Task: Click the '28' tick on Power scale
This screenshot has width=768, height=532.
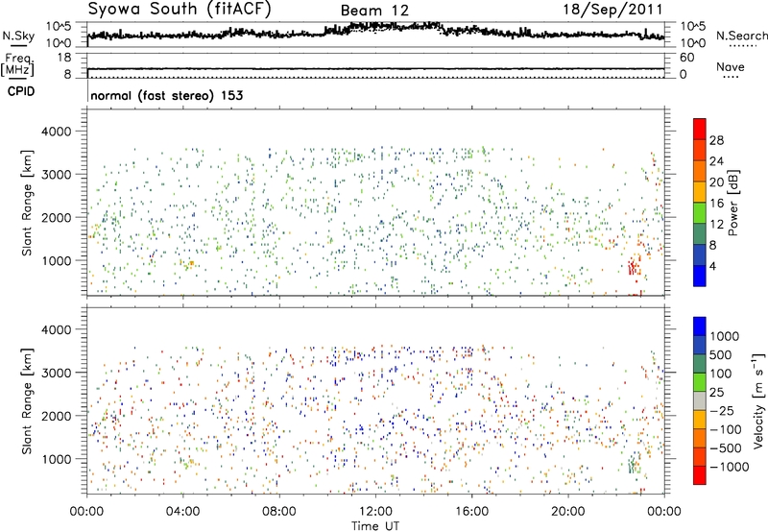Action: click(x=716, y=140)
